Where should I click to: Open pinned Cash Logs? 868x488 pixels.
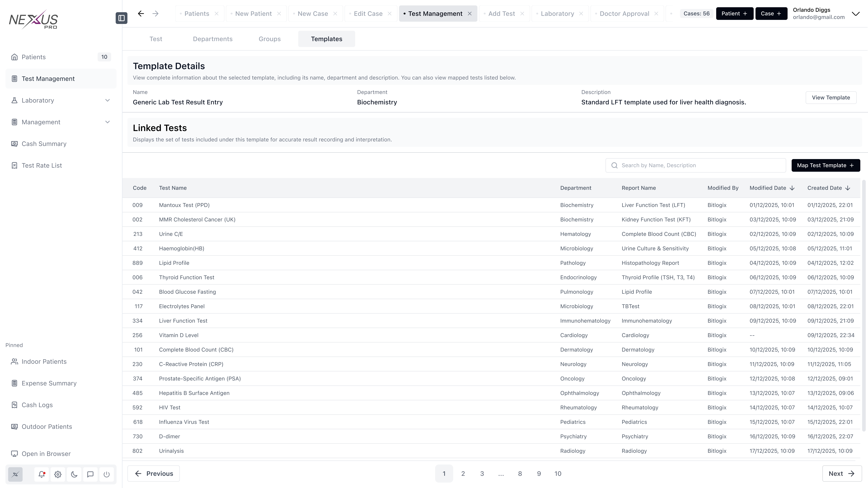tap(61, 405)
